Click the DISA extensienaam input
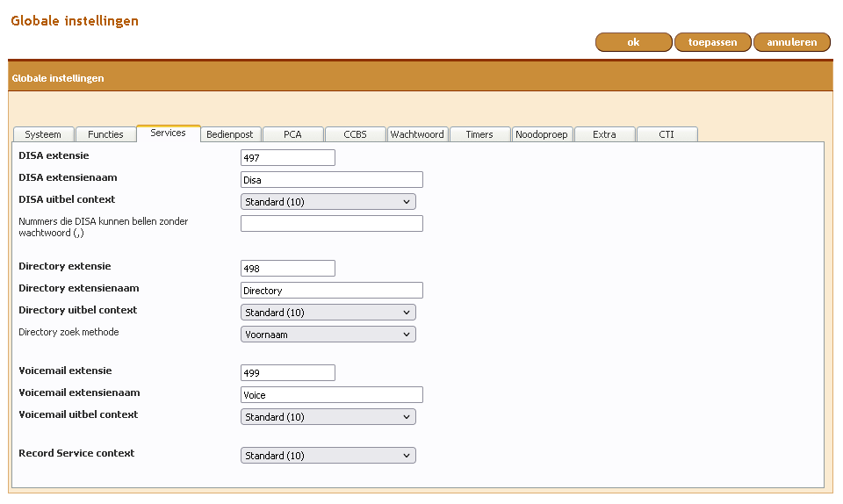843x504 pixels. point(332,180)
